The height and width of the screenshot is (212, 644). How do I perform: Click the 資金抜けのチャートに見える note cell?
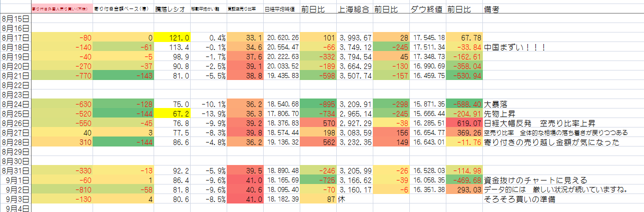click(535, 180)
